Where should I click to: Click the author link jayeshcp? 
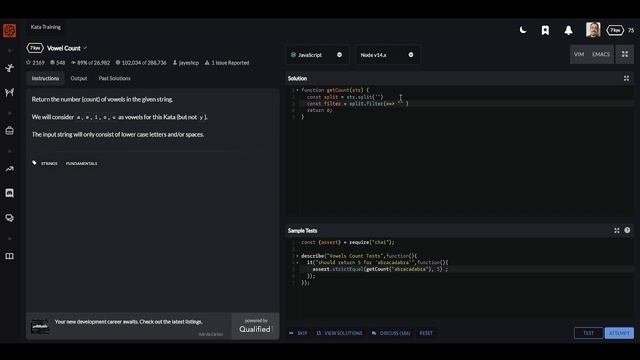click(x=186, y=63)
